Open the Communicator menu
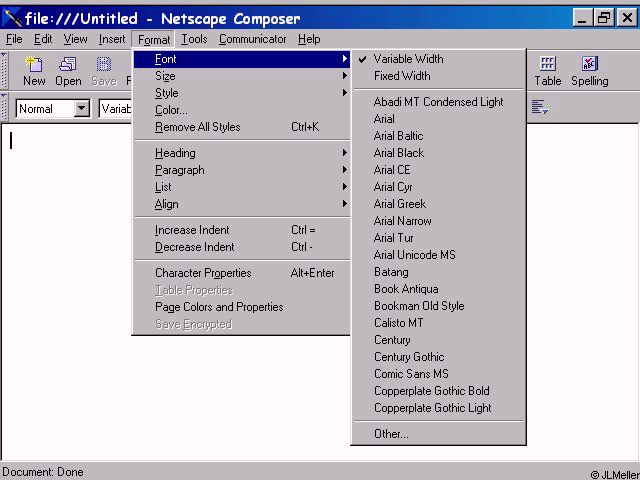The height and width of the screenshot is (480, 640). tap(252, 39)
